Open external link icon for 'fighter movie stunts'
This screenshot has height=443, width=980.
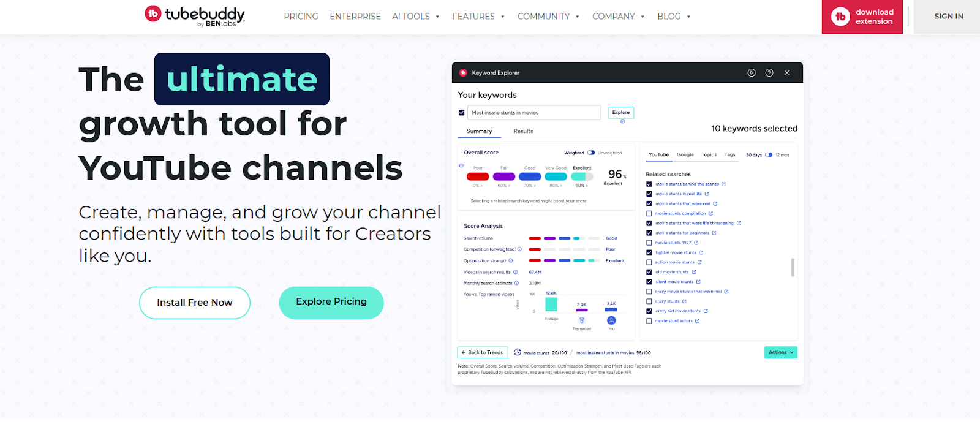[701, 252]
